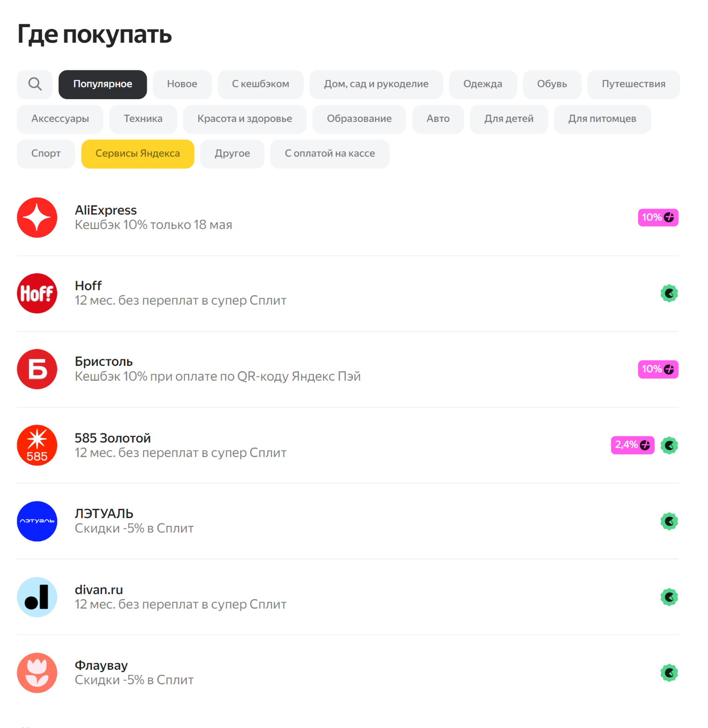Viewport: 708px width, 728px height.
Task: Filter by Красота и здоровье
Action: (x=245, y=119)
